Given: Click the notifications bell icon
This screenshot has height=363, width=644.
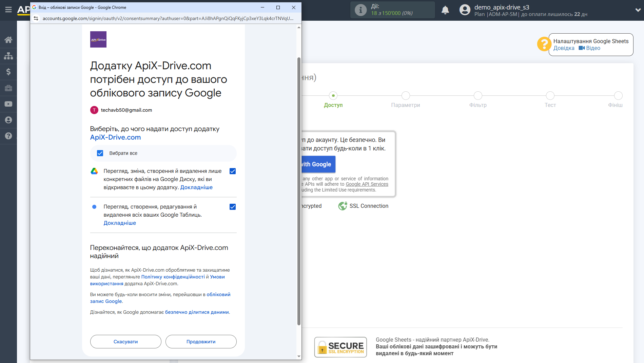Looking at the screenshot, I should coord(445,10).
